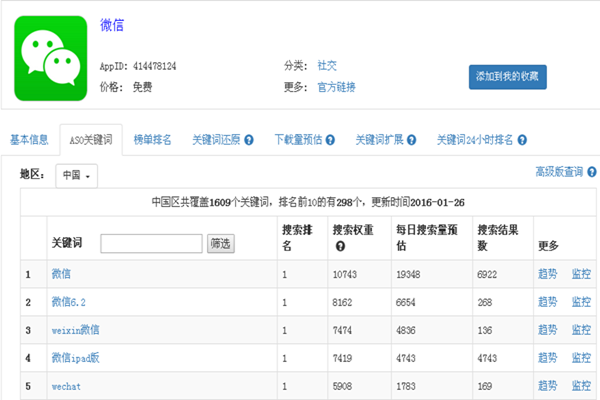Click search weight value 10743

345,274
